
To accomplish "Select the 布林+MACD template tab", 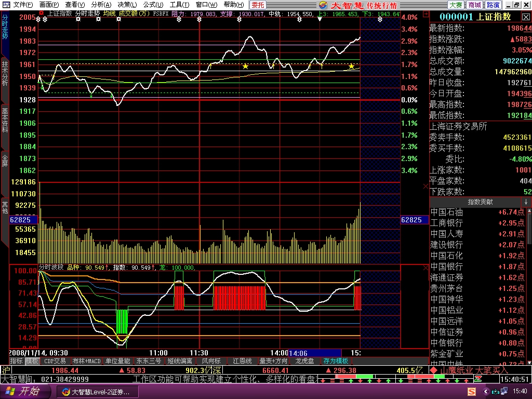I will point(86,361).
